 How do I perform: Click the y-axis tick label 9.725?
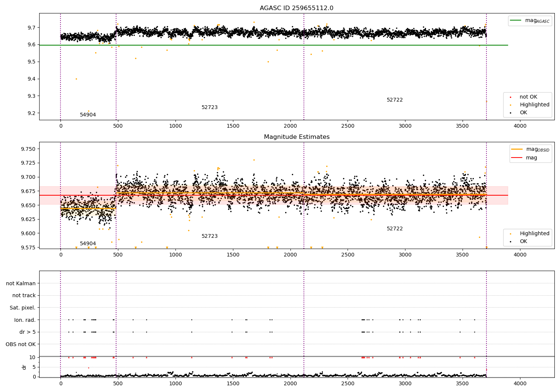[x=28, y=163]
